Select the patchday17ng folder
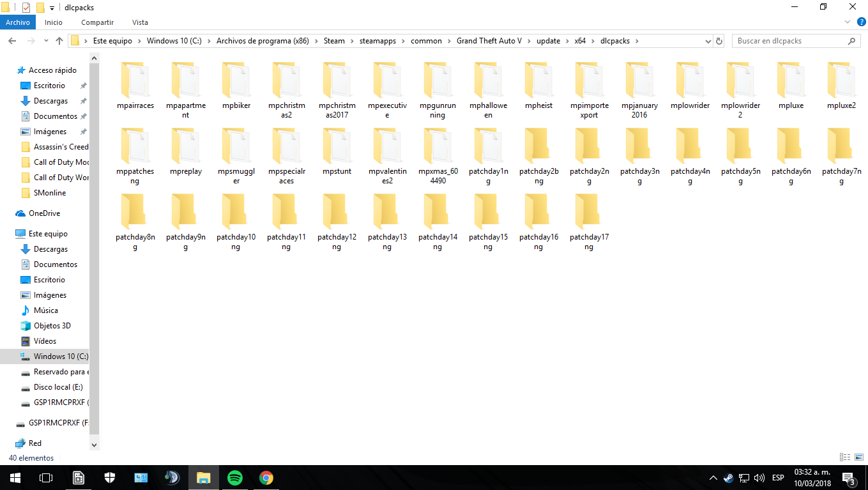This screenshot has width=868, height=490. coord(589,222)
